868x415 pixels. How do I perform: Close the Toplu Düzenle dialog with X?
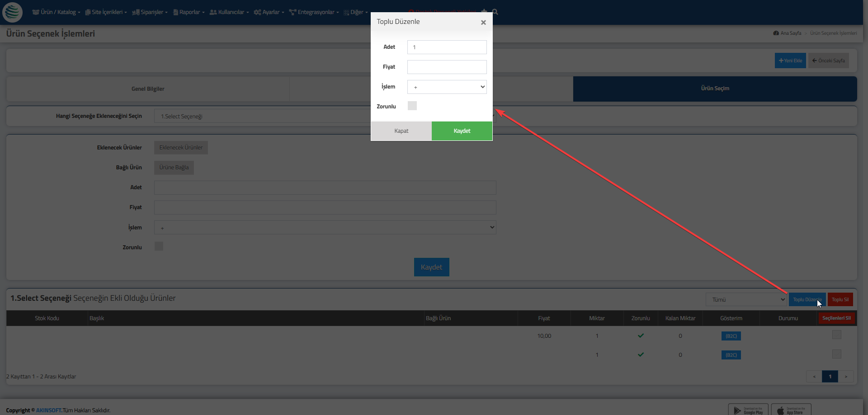point(483,23)
